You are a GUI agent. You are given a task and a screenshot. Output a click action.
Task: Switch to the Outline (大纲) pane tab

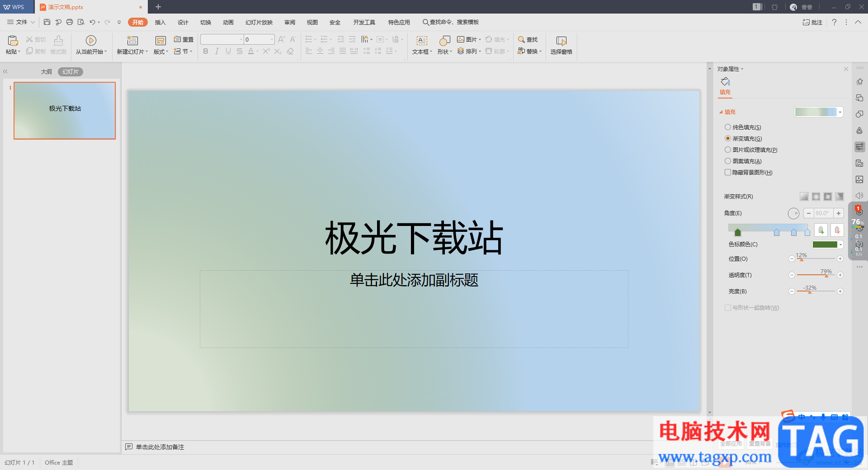coord(46,72)
